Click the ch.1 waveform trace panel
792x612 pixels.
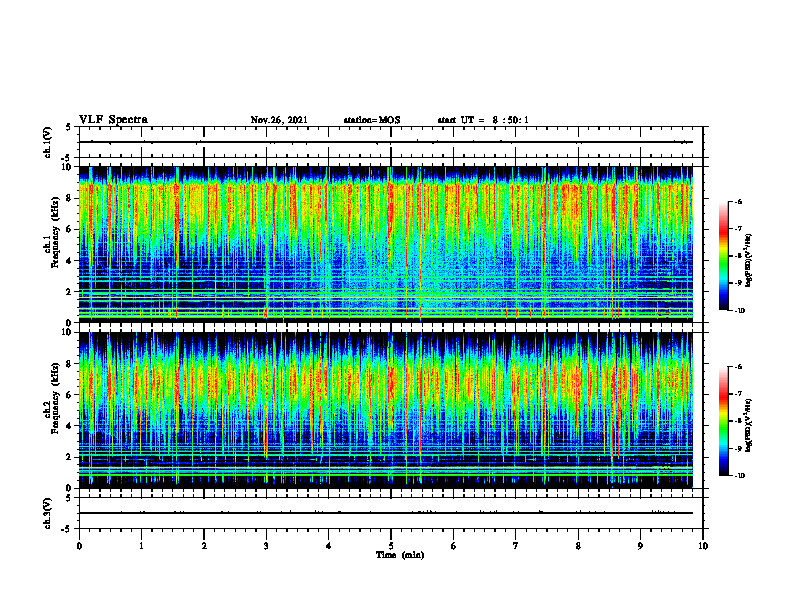(x=391, y=142)
